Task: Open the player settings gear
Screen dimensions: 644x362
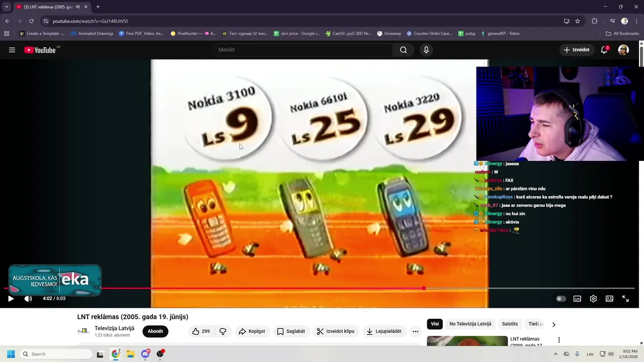Action: pyautogui.click(x=593, y=299)
